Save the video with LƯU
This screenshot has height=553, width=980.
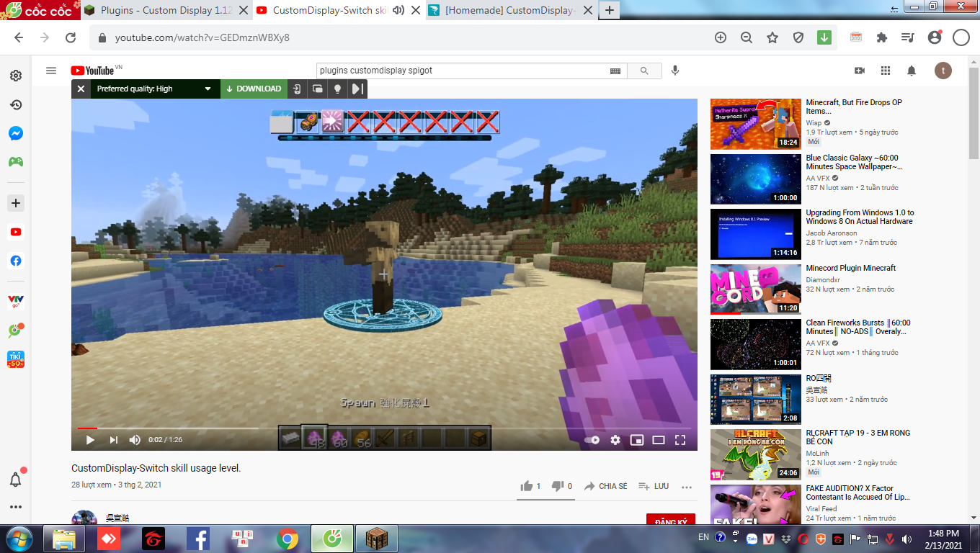pyautogui.click(x=654, y=486)
